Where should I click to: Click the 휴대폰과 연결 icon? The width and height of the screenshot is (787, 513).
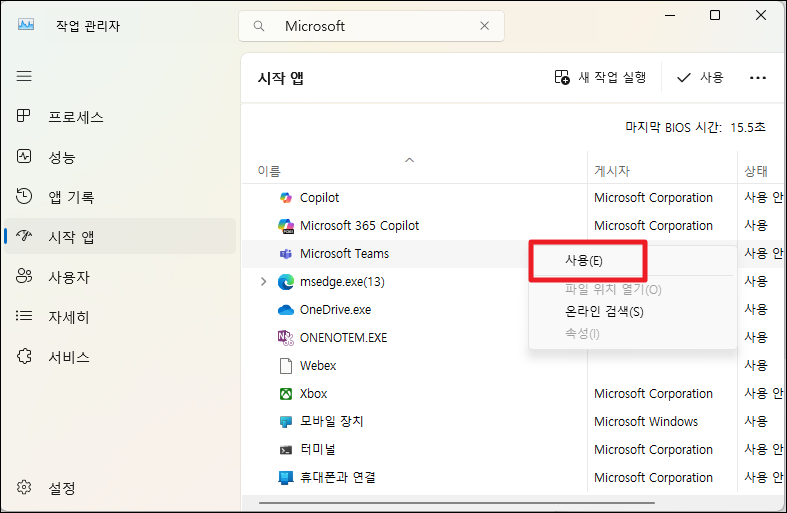coord(286,478)
